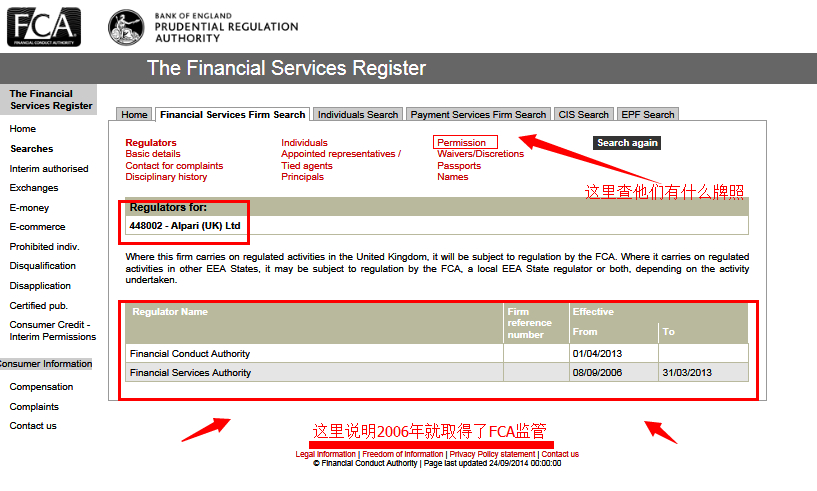Click Contact us in the sidebar
This screenshot has width=817, height=491.
click(x=32, y=426)
